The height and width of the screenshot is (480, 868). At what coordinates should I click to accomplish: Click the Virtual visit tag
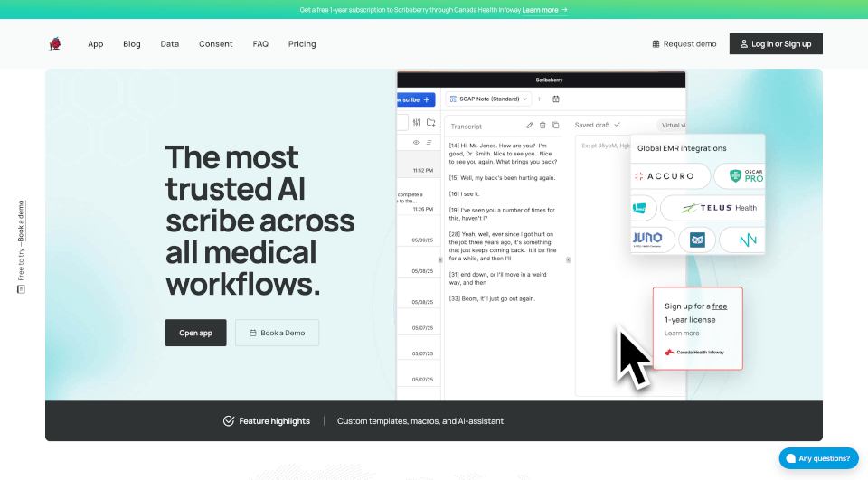point(672,125)
